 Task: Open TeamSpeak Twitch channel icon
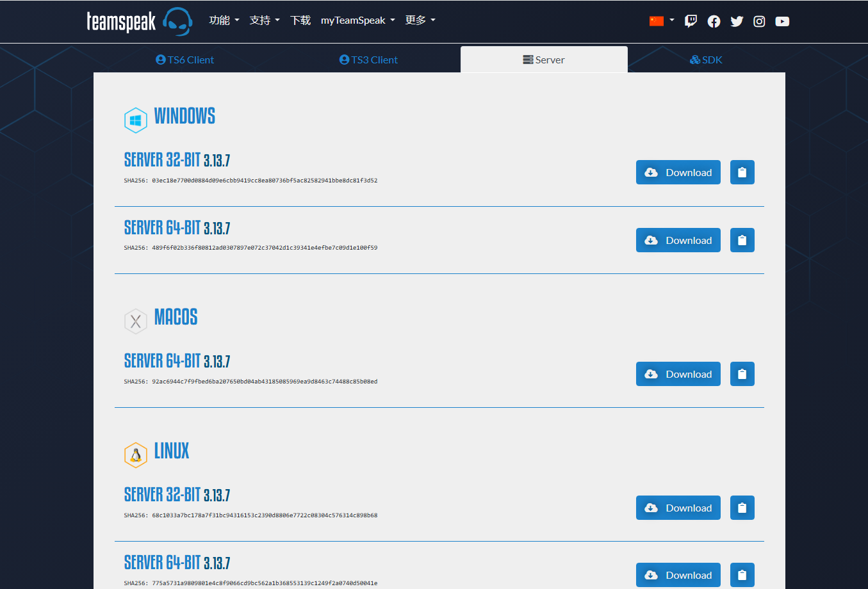(691, 21)
